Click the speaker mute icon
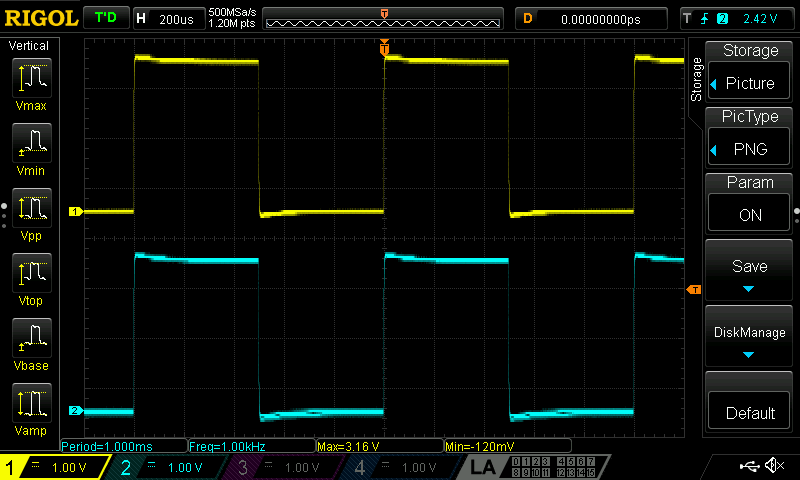 coord(774,466)
